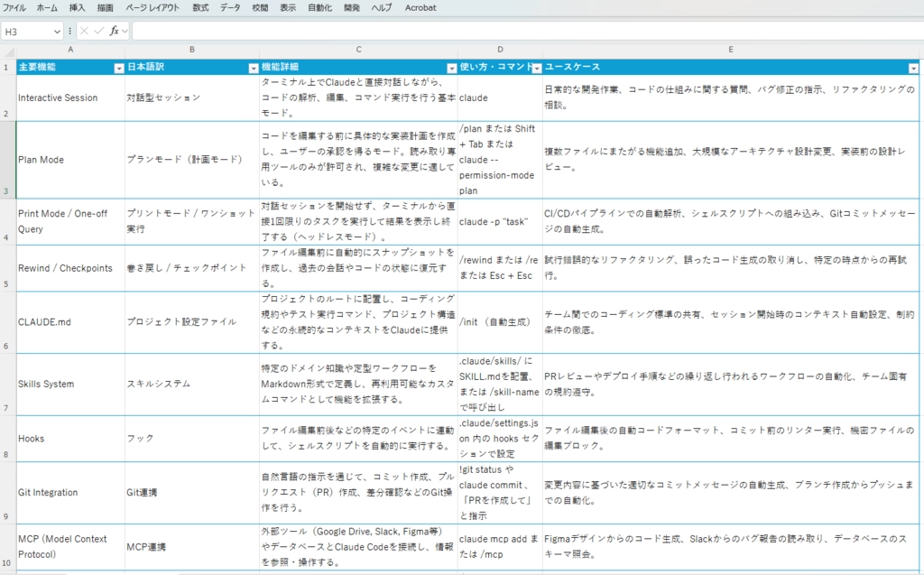Click the select-all corner triangle
This screenshot has height=575, width=924.
[8, 51]
